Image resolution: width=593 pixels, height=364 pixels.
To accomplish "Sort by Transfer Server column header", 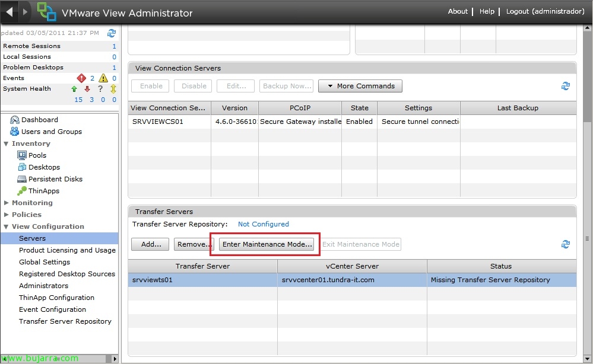I will click(202, 266).
